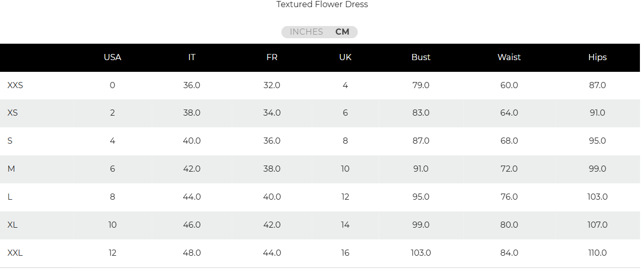Click the USA column header
644x272 pixels.
(x=113, y=57)
